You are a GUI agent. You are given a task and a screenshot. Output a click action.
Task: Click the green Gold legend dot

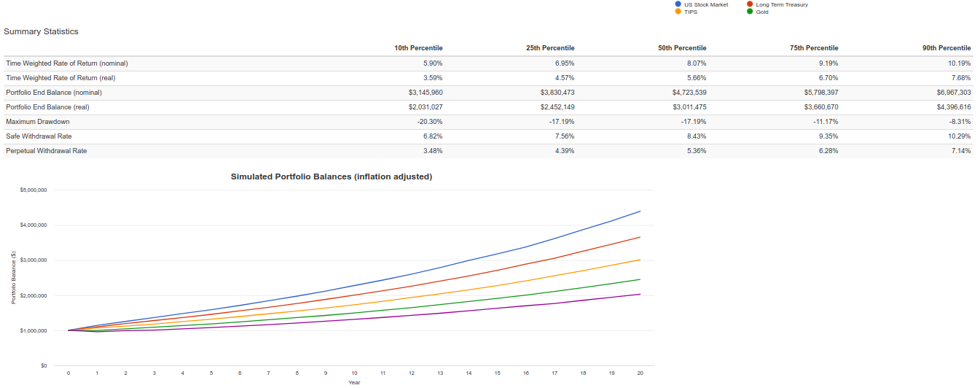(x=750, y=12)
